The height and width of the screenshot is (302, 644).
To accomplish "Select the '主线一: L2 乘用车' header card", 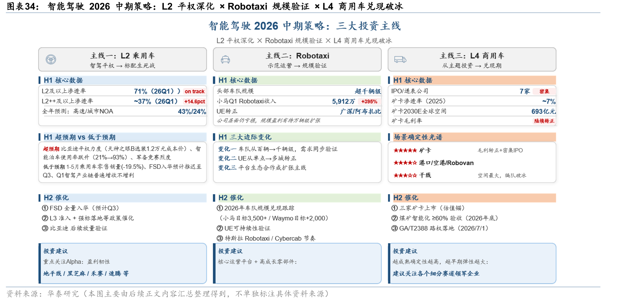I will pos(122,60).
